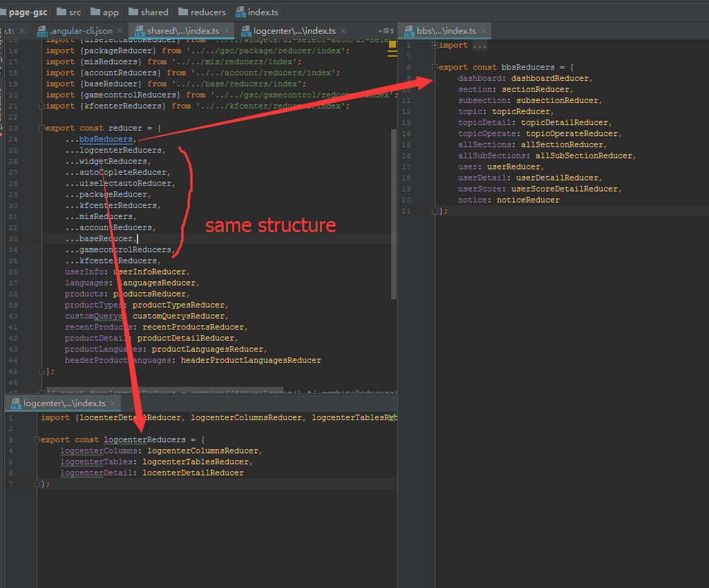Close the top logcenter\...\index.ts tab

343,30
